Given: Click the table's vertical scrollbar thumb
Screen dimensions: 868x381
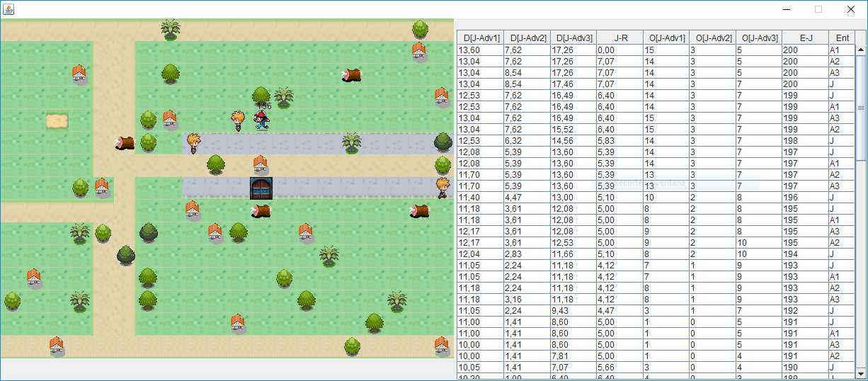Looking at the screenshot, I should click(861, 109).
